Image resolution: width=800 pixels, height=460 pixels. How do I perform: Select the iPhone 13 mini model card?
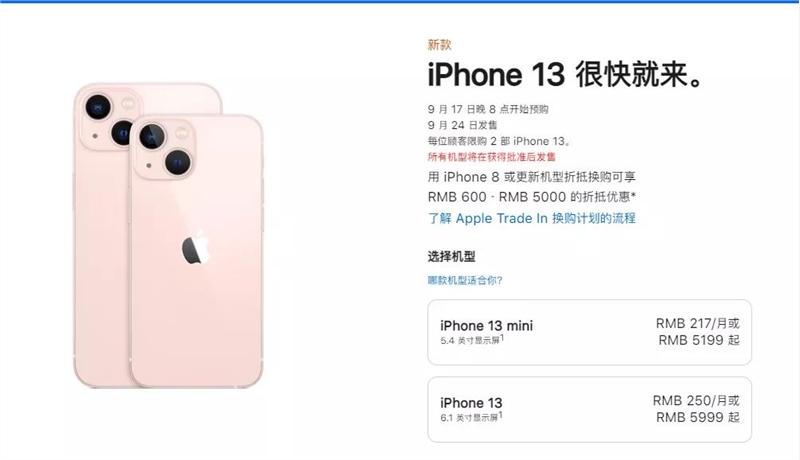(x=589, y=332)
